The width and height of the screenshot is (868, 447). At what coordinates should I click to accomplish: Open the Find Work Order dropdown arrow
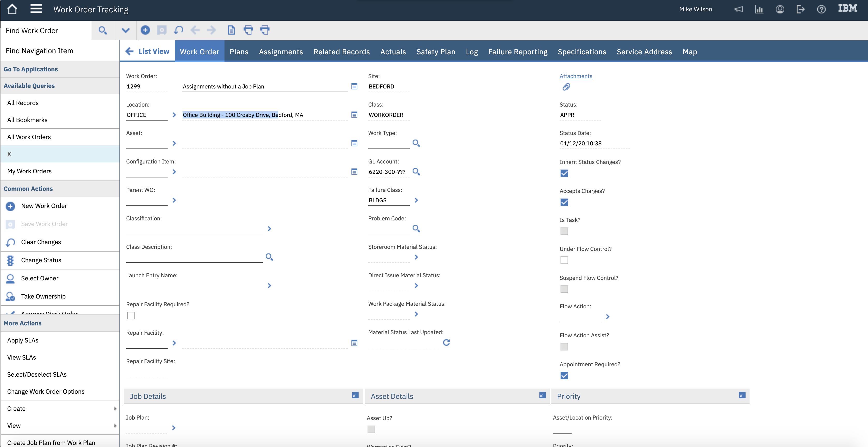pyautogui.click(x=126, y=30)
